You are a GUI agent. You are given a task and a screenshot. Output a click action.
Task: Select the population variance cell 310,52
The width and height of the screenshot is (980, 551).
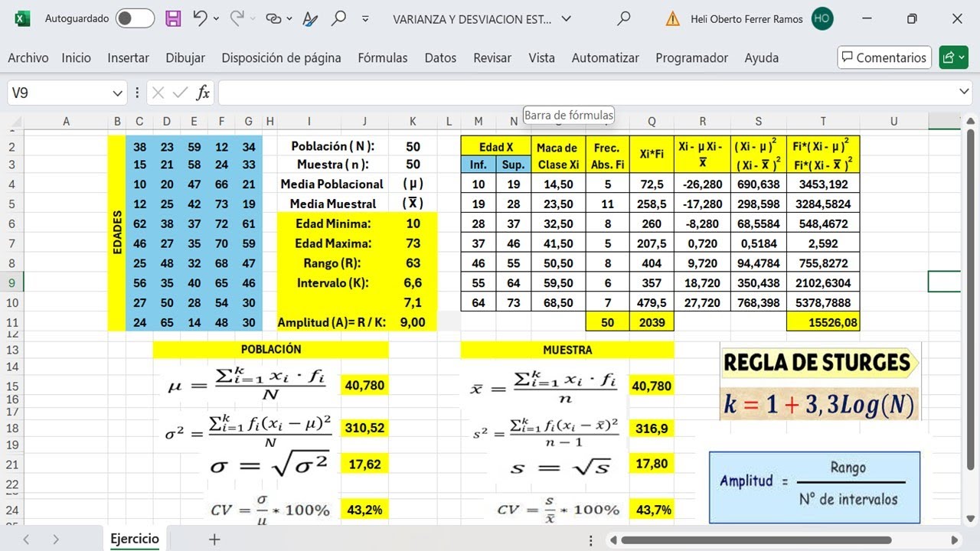(x=364, y=429)
